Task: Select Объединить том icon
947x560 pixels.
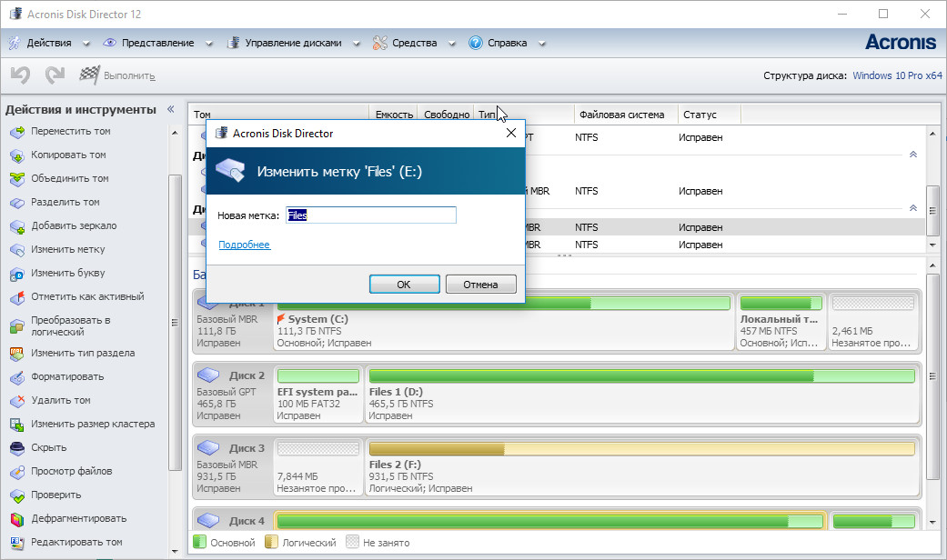Action: point(17,178)
